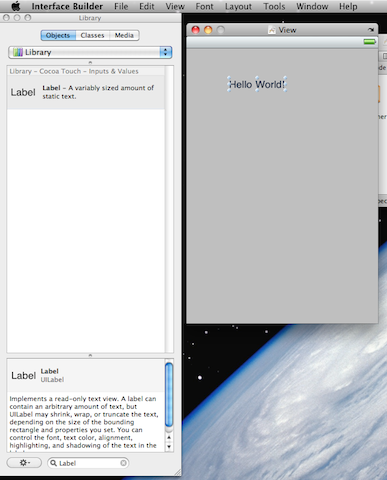The height and width of the screenshot is (480, 387).
Task: Click the gear action menu button
Action: coord(24,463)
